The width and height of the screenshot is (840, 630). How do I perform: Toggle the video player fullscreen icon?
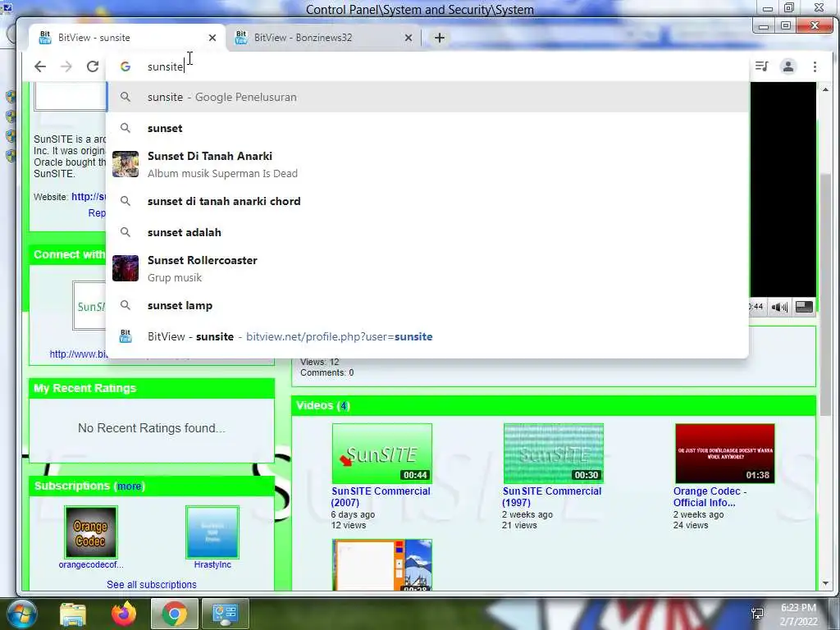pyautogui.click(x=804, y=307)
